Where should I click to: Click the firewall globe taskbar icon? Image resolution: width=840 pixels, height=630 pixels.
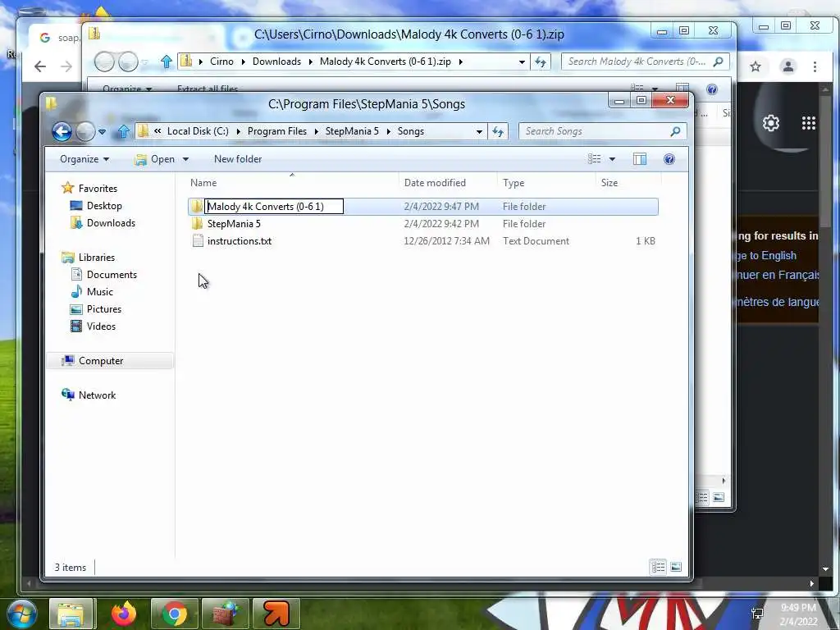coord(225,614)
